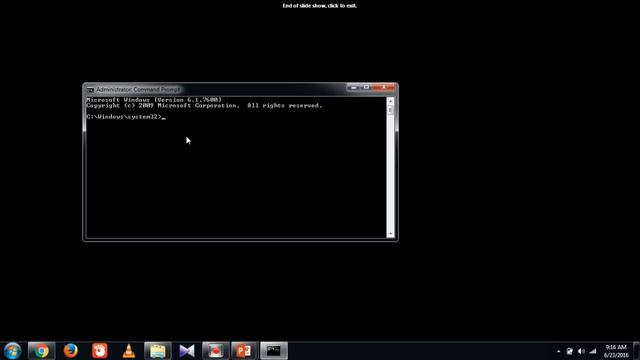Click the Command Prompt scrollbar down arrow
Screen dimensions: 640x360
click(390, 234)
